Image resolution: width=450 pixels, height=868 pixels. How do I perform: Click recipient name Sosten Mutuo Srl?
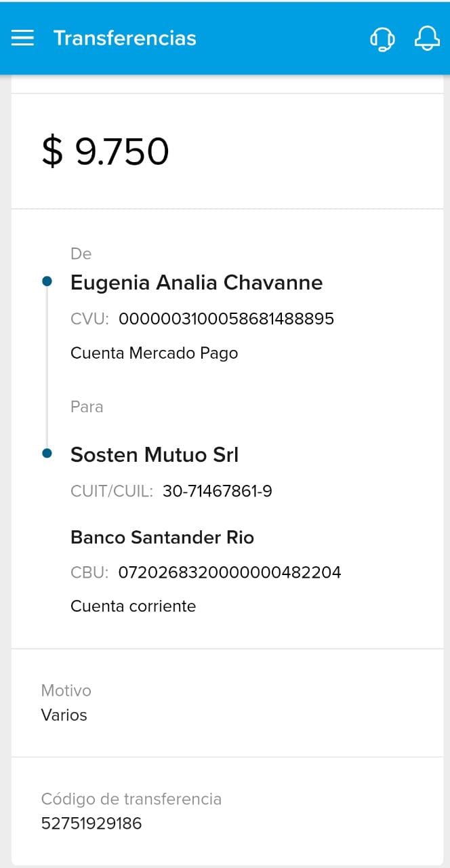[x=155, y=455]
